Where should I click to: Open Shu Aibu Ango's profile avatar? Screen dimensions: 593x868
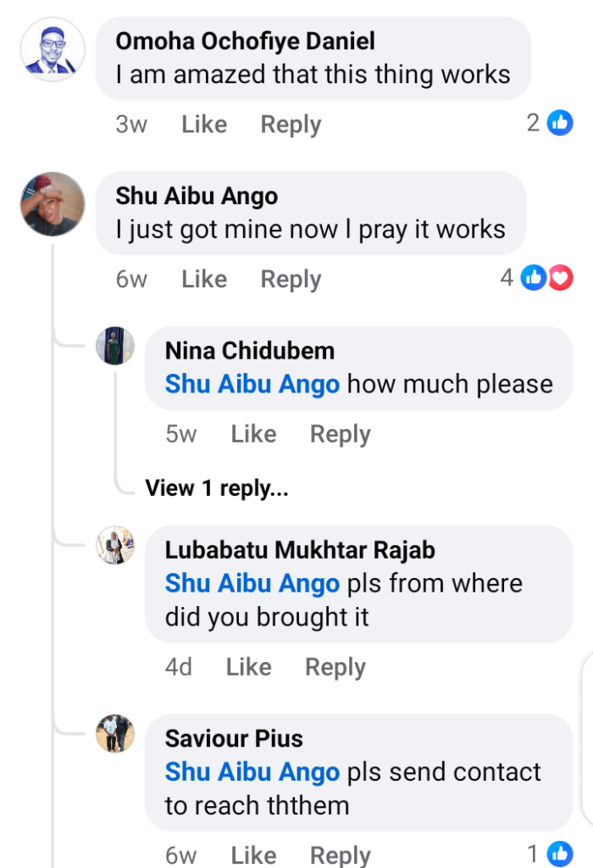coord(53,204)
